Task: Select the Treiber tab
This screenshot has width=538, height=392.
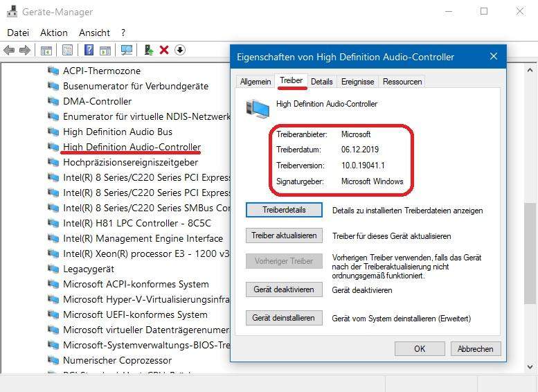Action: tap(292, 80)
